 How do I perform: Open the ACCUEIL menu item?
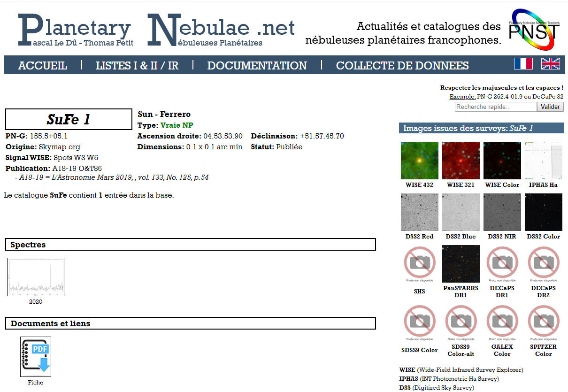coord(43,66)
